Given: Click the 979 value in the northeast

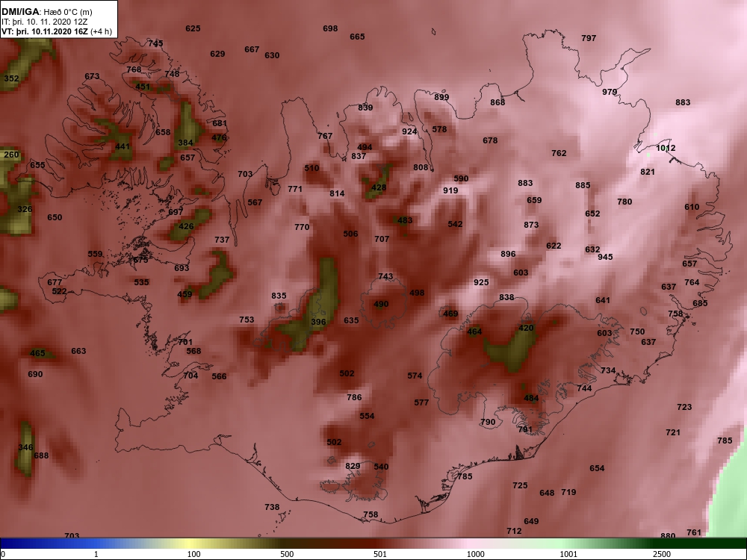Looking at the screenshot, I should click(610, 92).
